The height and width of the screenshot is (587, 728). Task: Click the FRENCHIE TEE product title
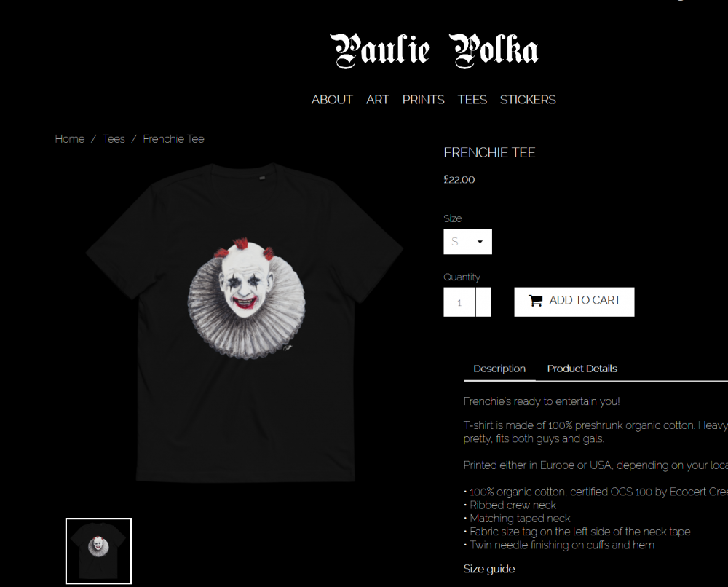[x=489, y=152]
